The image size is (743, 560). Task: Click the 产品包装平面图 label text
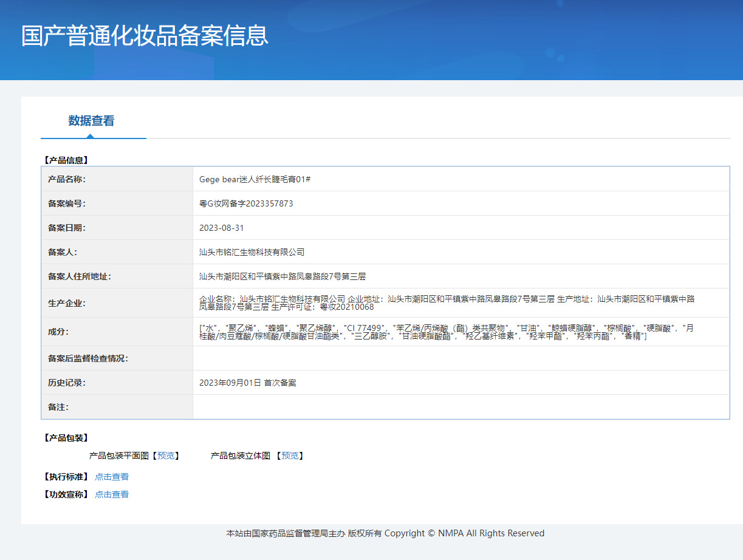[x=119, y=456]
